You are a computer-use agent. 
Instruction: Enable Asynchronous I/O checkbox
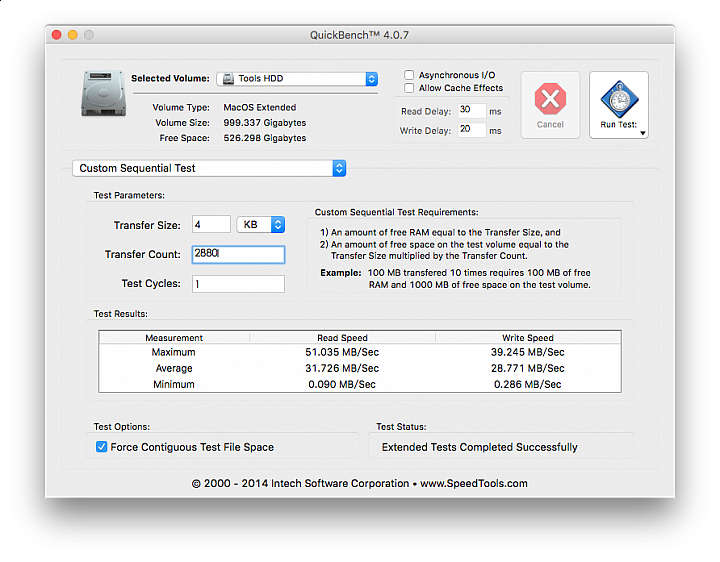tap(409, 75)
